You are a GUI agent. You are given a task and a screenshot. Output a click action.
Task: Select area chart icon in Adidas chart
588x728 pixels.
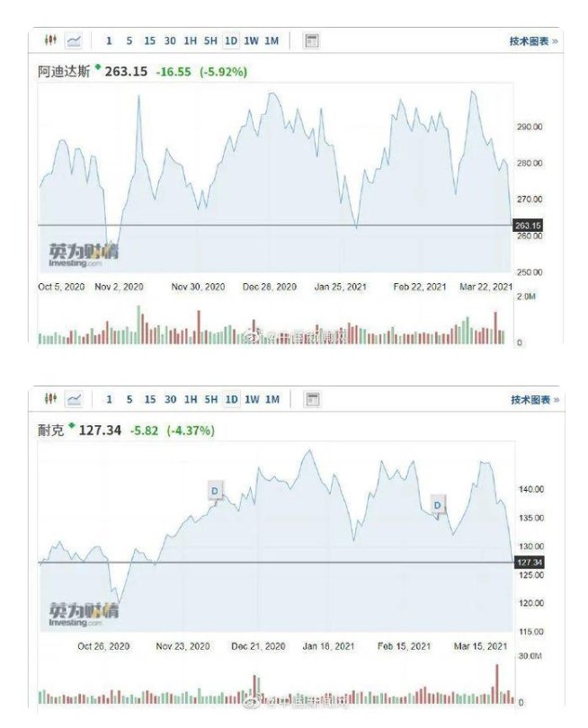pos(74,40)
